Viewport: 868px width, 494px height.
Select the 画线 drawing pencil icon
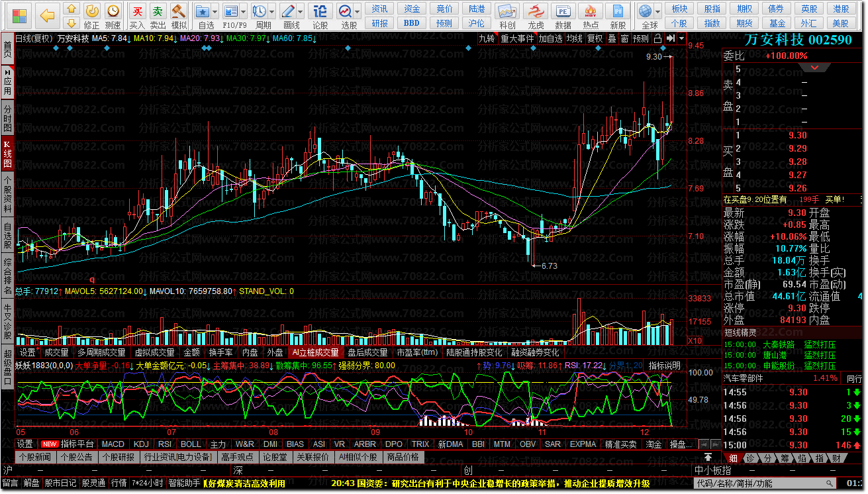(287, 11)
